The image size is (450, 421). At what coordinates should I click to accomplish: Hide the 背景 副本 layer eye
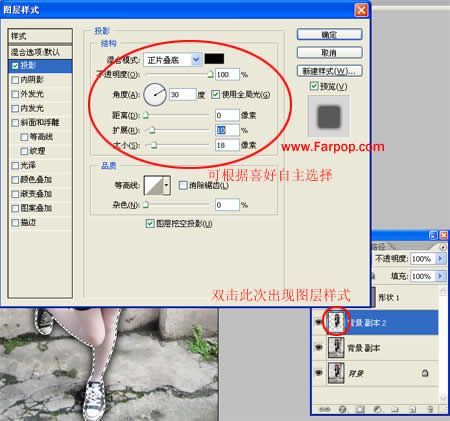point(319,347)
